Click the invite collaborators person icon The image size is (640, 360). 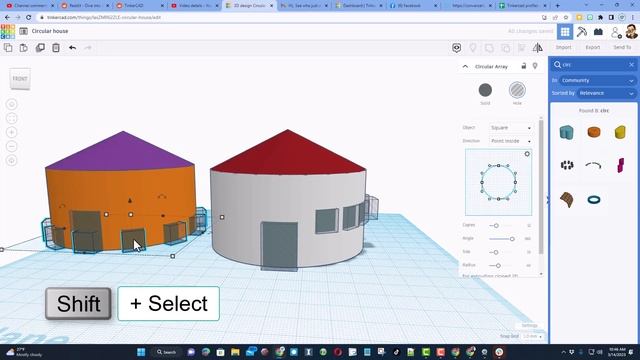[x=616, y=32]
